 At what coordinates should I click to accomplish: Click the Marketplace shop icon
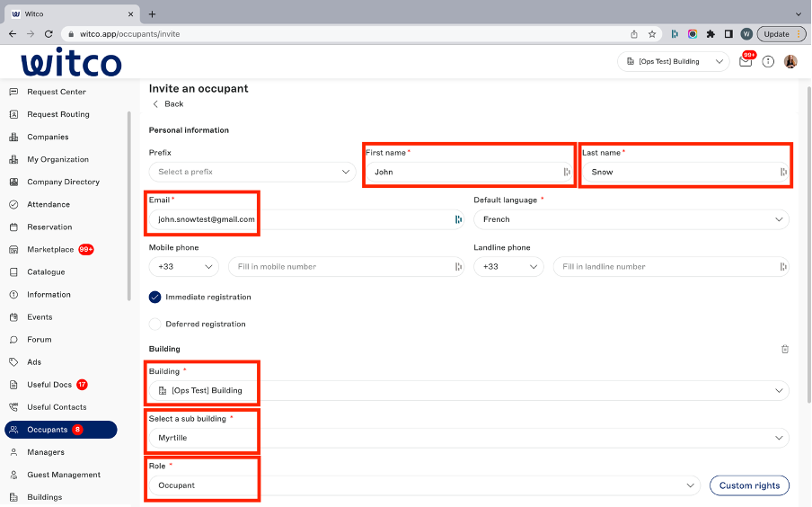[14, 249]
